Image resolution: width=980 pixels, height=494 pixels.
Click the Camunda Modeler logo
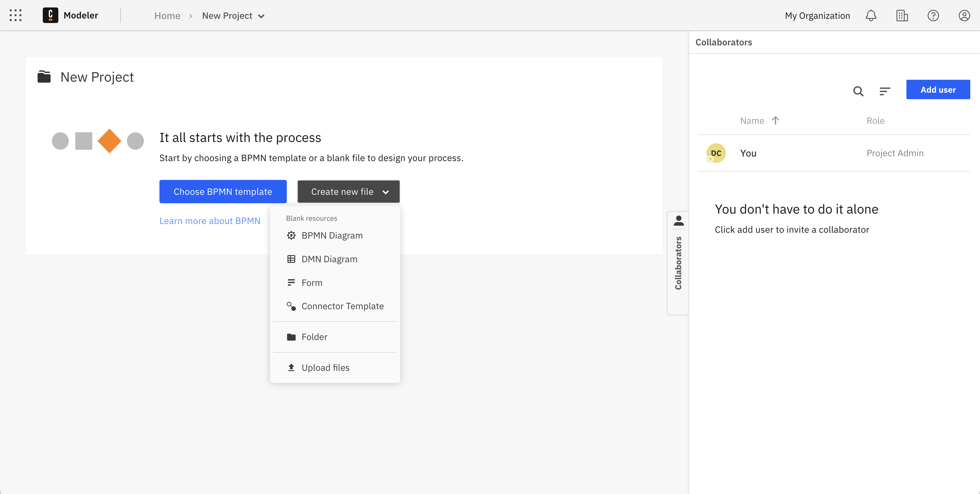click(x=50, y=16)
